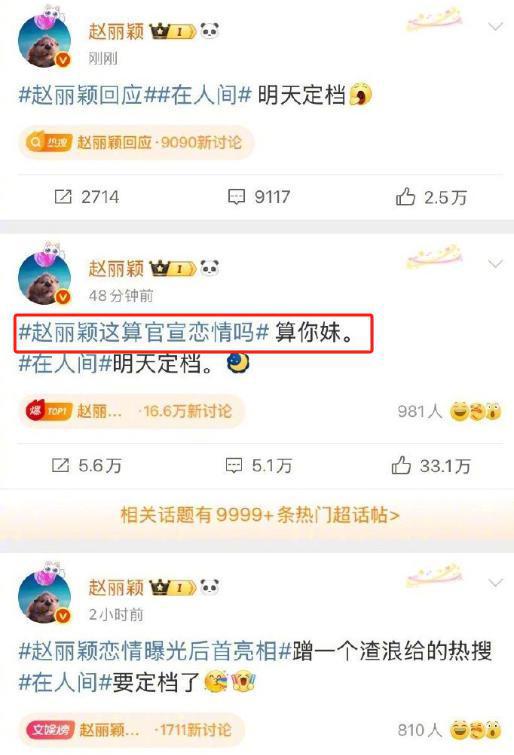Open hot search tag 赵丽颖回应 9090新讨论
This screenshot has width=514, height=755.
point(136,143)
